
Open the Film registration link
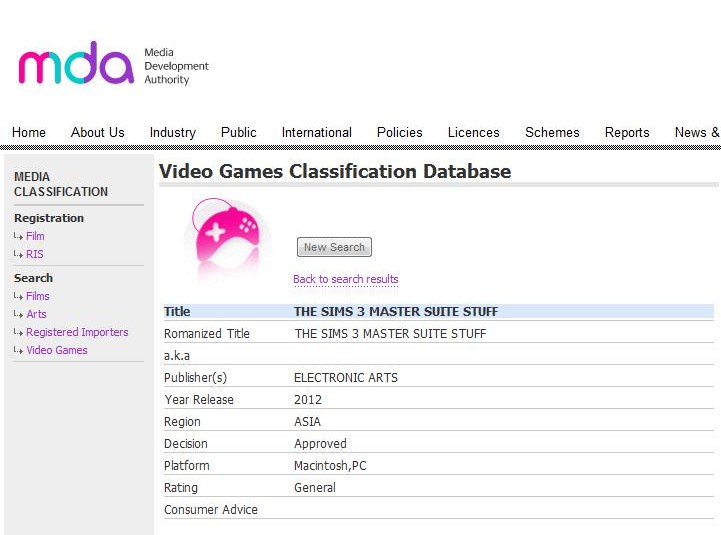point(35,236)
